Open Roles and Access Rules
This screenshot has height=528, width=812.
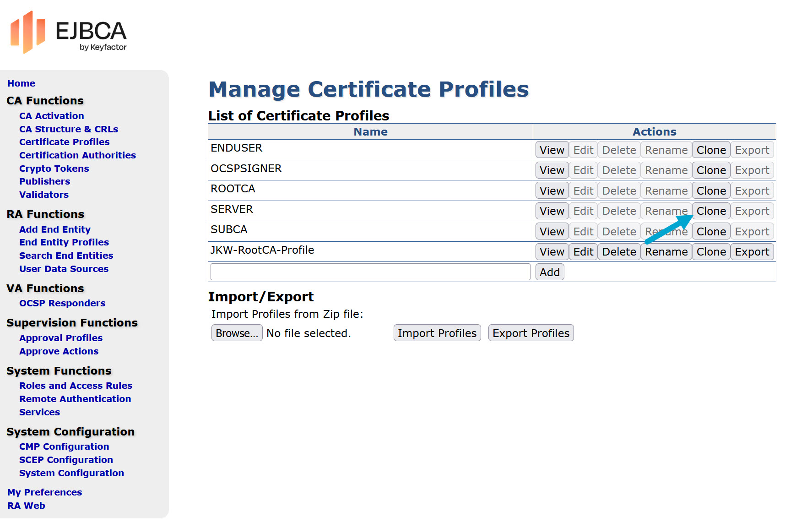click(x=76, y=386)
